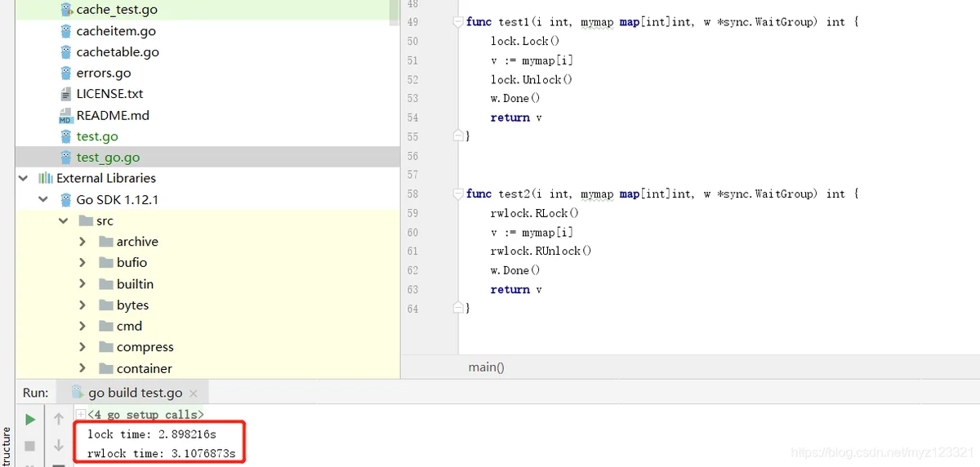This screenshot has width=980, height=467.
Task: Open cacheitem.go in the project tree
Action: click(x=116, y=31)
